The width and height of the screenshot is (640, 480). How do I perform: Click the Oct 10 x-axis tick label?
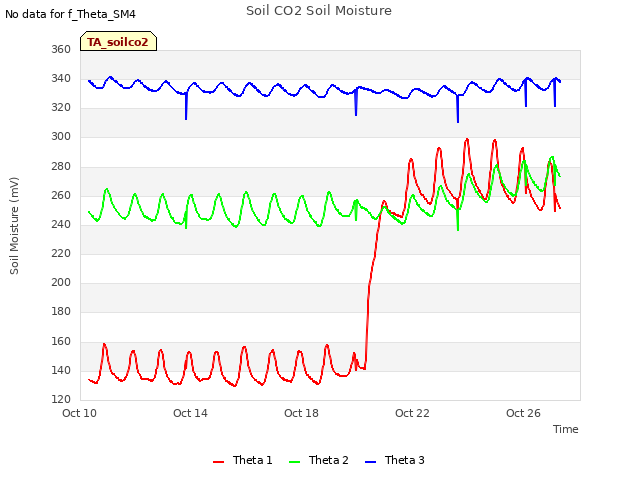click(x=80, y=413)
